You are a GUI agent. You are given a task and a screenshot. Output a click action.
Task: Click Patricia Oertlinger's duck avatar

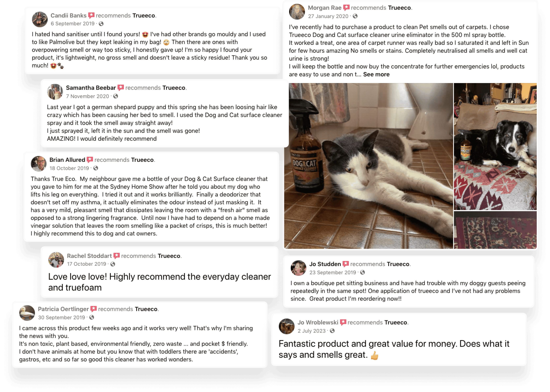tap(27, 313)
